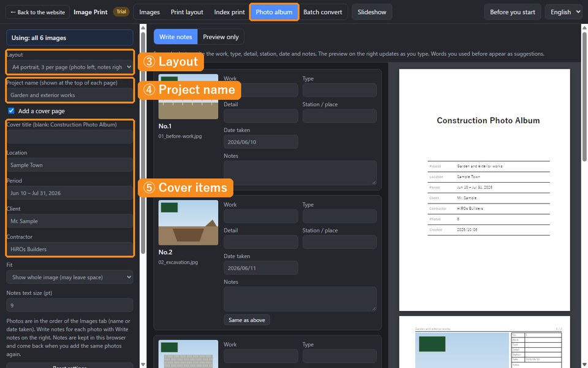This screenshot has height=368, width=588.
Task: Uncheck Add a cover page
Action: click(11, 111)
